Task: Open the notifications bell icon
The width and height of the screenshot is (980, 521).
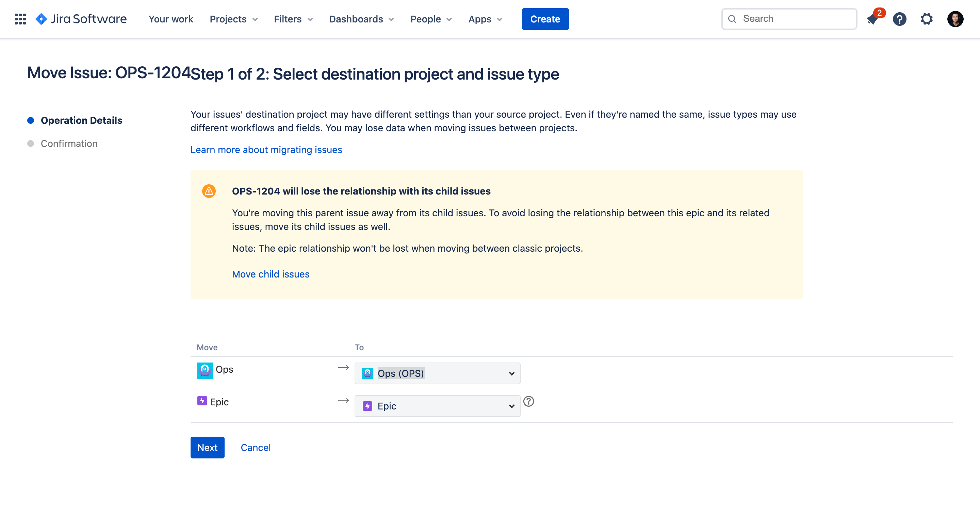Action: [x=872, y=19]
